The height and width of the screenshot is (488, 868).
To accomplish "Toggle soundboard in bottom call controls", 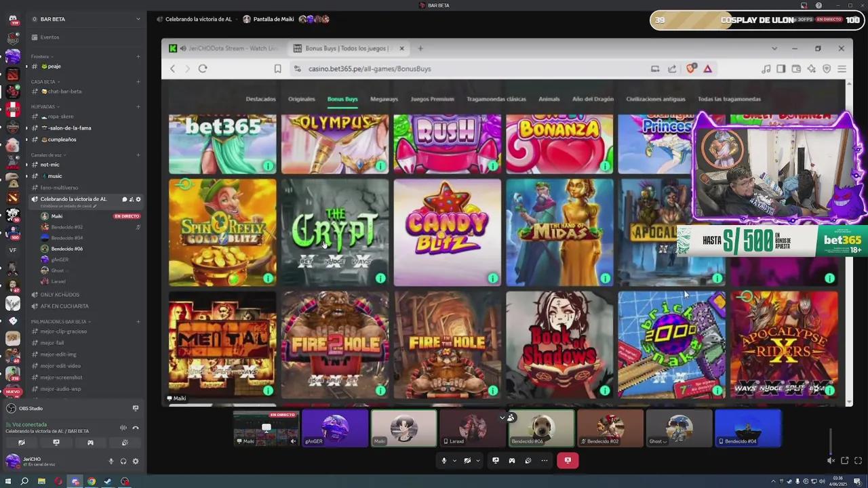I will pyautogui.click(x=528, y=461).
